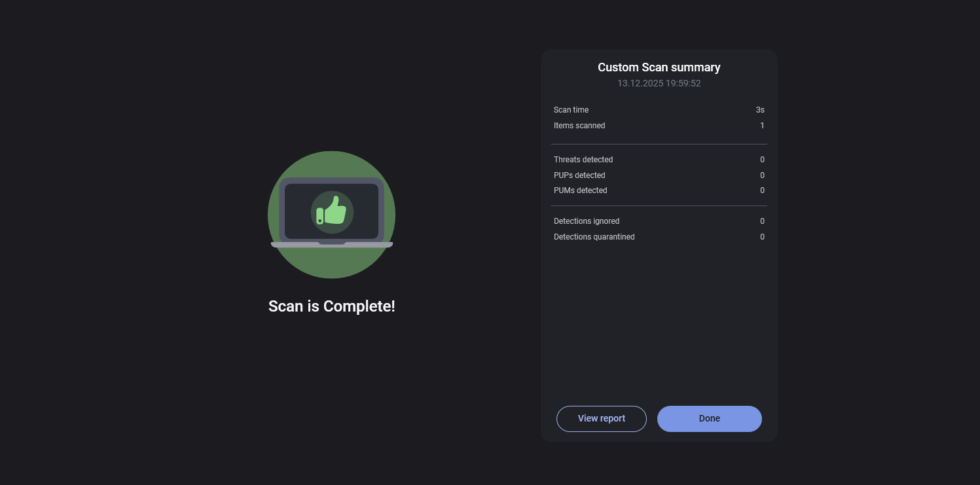Image resolution: width=980 pixels, height=485 pixels.
Task: Click the PUMs detected count 0
Action: (x=762, y=190)
